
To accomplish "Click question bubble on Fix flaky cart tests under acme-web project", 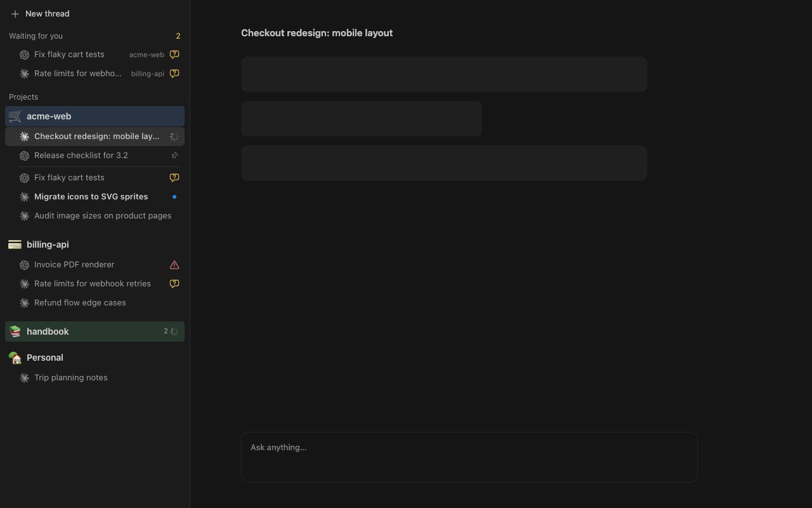I will (x=174, y=178).
